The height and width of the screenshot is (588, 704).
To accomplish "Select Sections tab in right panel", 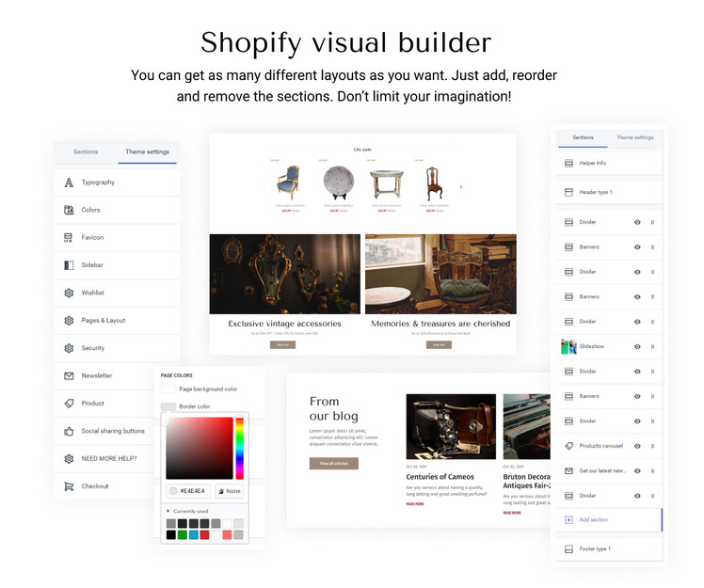I will coord(583,137).
